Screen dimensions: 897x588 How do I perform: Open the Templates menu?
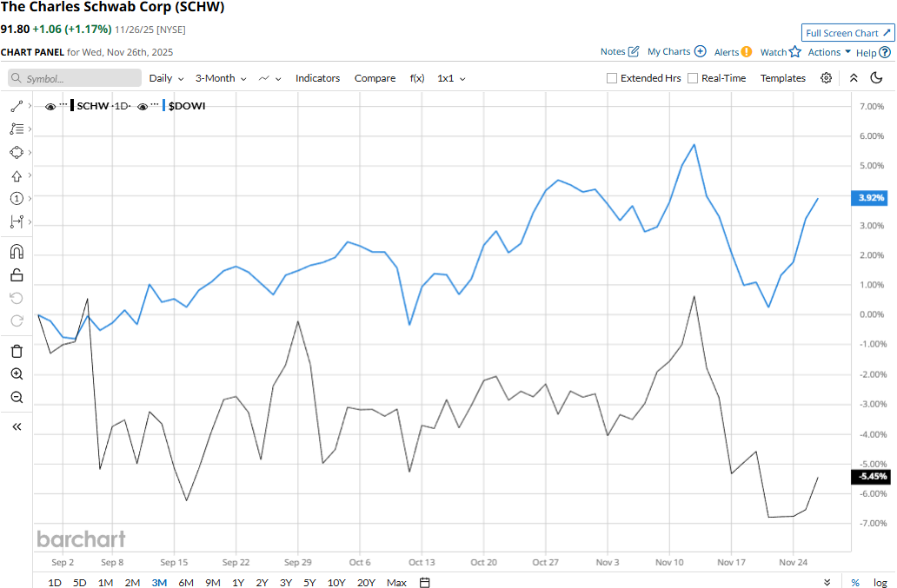tap(782, 78)
